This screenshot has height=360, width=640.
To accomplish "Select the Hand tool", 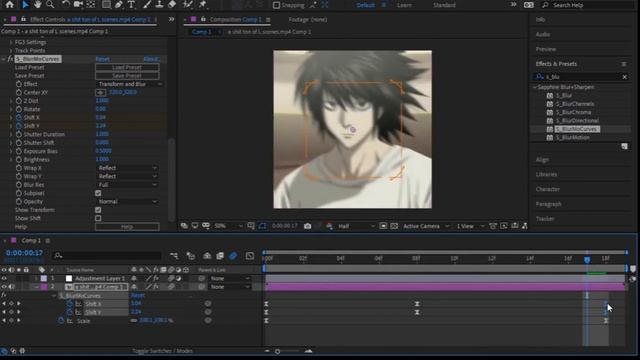I will coord(38,4).
